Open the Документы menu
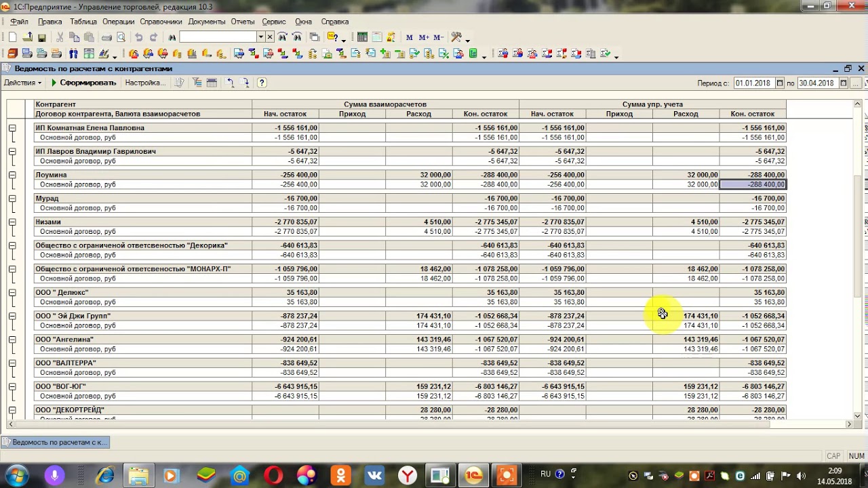 point(207,22)
